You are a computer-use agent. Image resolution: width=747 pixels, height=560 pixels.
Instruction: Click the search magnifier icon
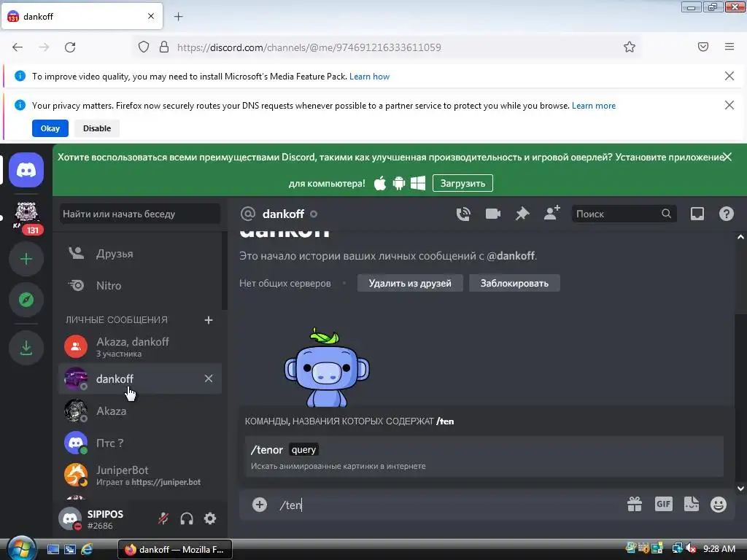pyautogui.click(x=666, y=214)
